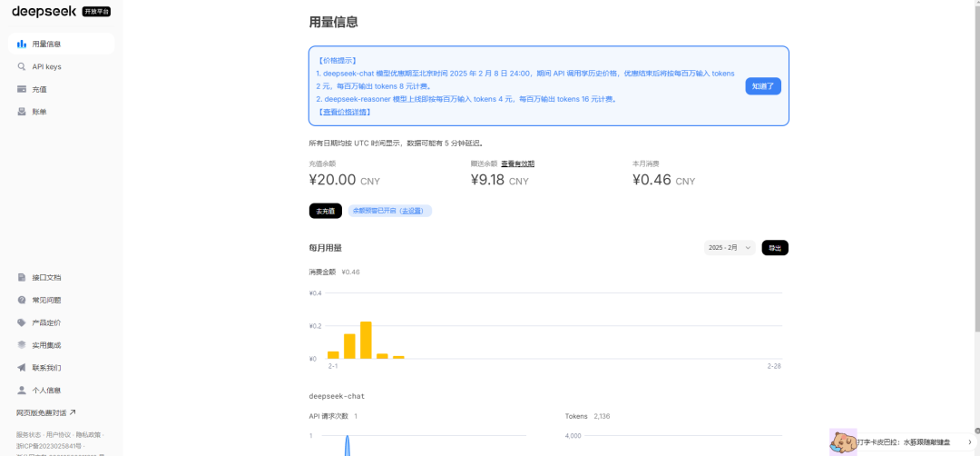Screen dimensions: 980x456
Task: Dismiss price notice with 知道了
Action: [x=763, y=86]
